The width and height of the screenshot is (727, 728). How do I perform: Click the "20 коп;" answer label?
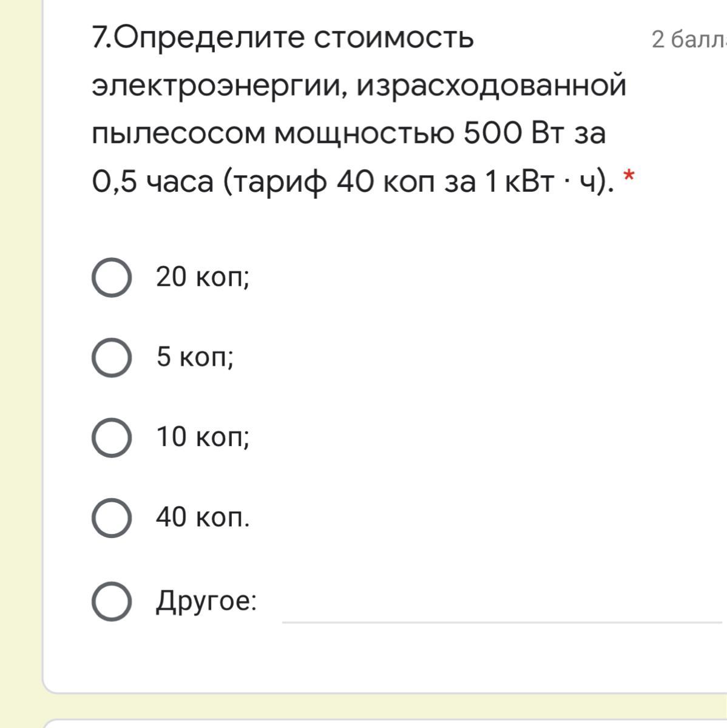tap(203, 277)
